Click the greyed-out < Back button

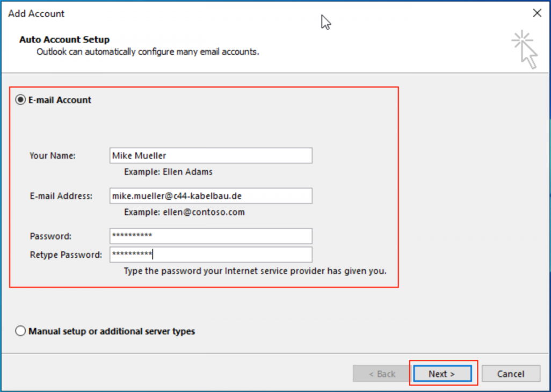tap(381, 374)
